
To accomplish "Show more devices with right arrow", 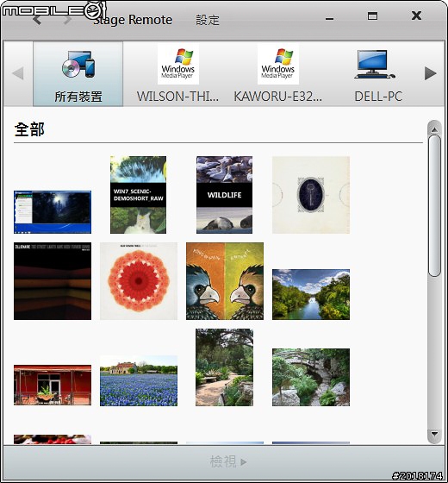I will [431, 73].
